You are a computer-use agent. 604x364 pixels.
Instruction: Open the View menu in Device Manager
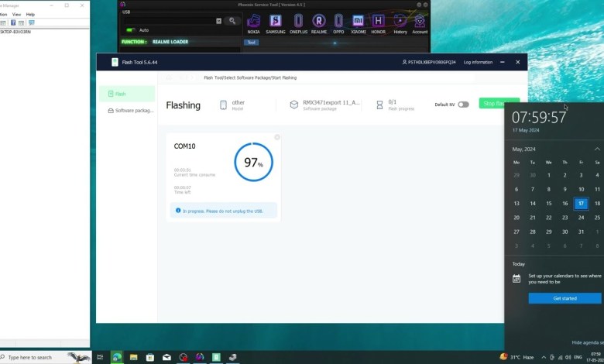(16, 14)
